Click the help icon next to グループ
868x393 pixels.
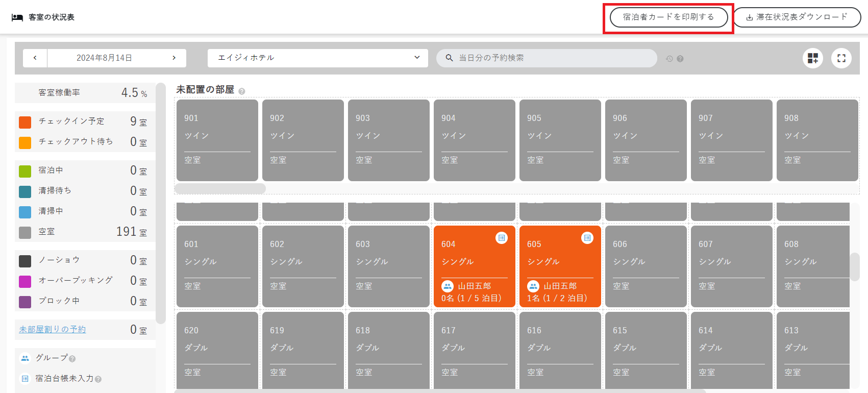point(72,359)
